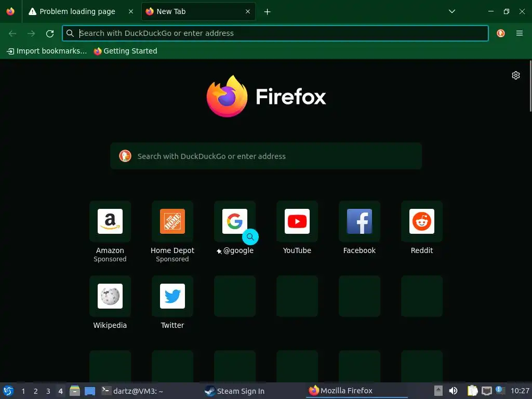Focus the address bar search field
This screenshot has height=399, width=532.
[x=275, y=33]
